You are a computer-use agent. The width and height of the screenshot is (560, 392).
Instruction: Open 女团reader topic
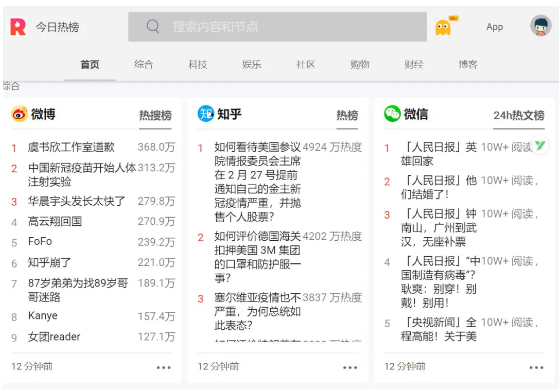click(x=54, y=337)
